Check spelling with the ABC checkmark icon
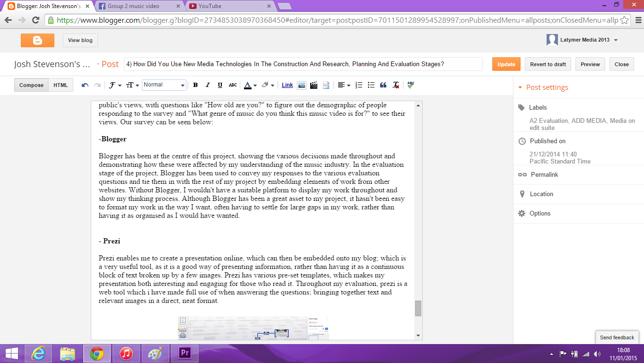The height and width of the screenshot is (363, 644). coord(410,85)
